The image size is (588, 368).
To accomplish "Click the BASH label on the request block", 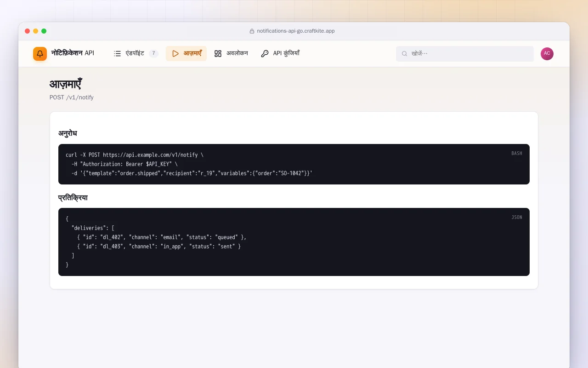I will coord(517,154).
